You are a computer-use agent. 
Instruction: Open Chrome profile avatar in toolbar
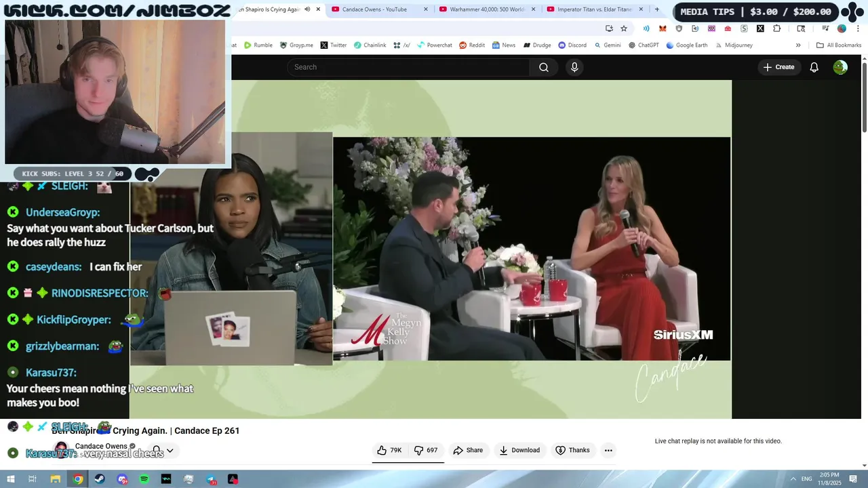pos(842,28)
